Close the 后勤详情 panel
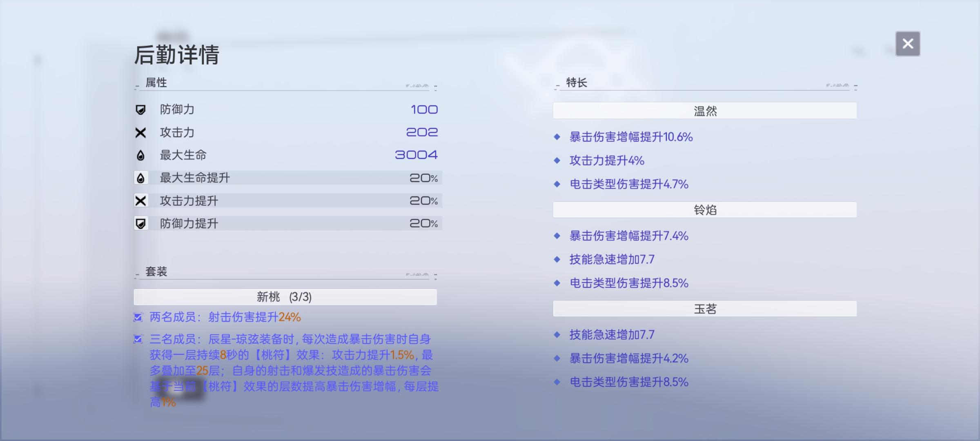The width and height of the screenshot is (980, 441). point(907,44)
